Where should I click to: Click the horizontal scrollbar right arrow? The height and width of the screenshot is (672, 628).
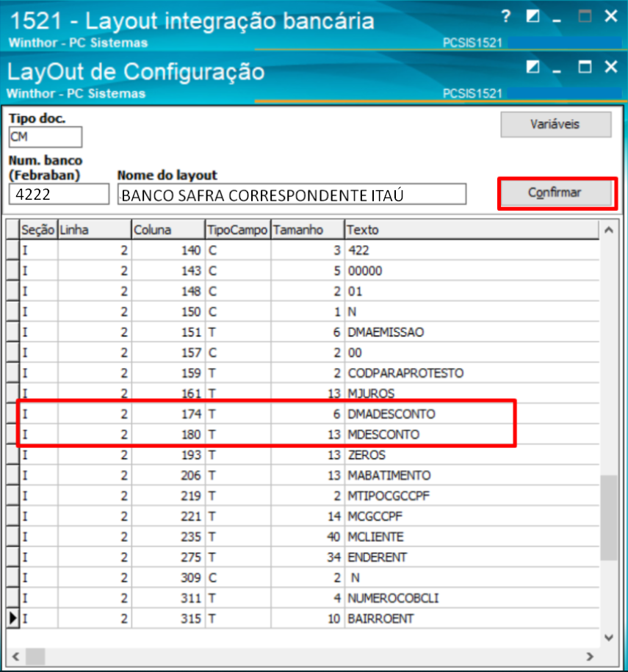(591, 656)
